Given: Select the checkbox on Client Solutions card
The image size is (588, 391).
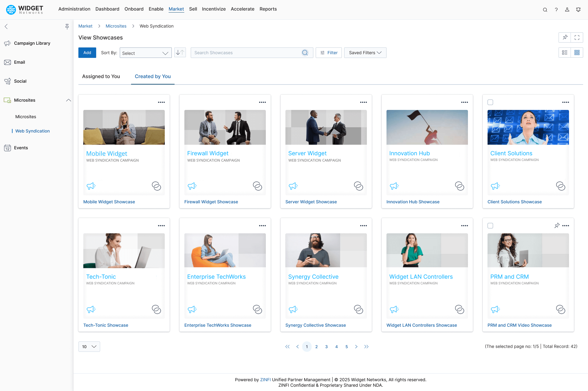Looking at the screenshot, I should [490, 102].
